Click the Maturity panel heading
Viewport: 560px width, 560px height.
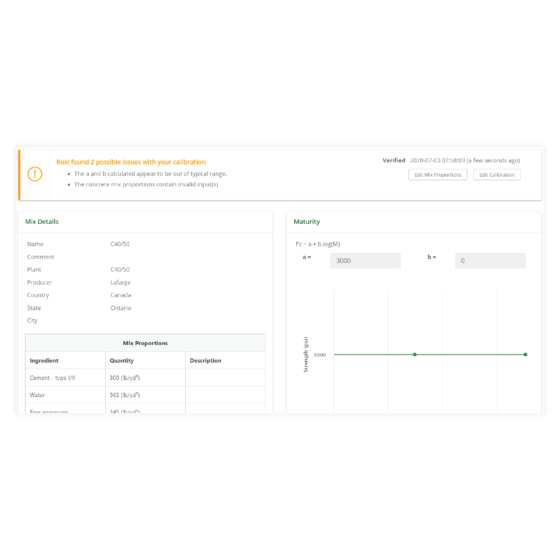coord(306,221)
